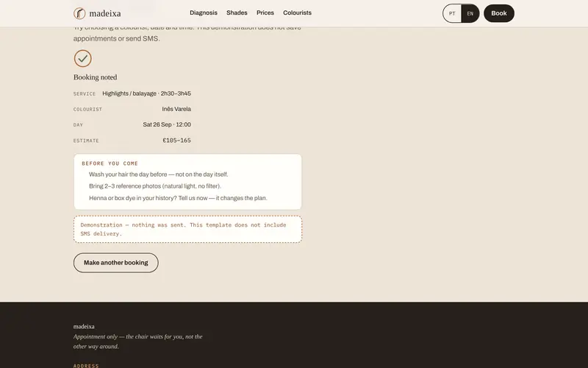588x368 pixels.
Task: Click the SERVICE label
Action: click(85, 94)
